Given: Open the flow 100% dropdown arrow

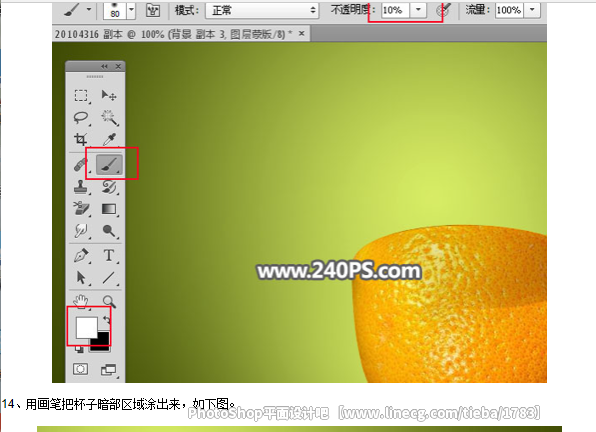Looking at the screenshot, I should pos(532,10).
